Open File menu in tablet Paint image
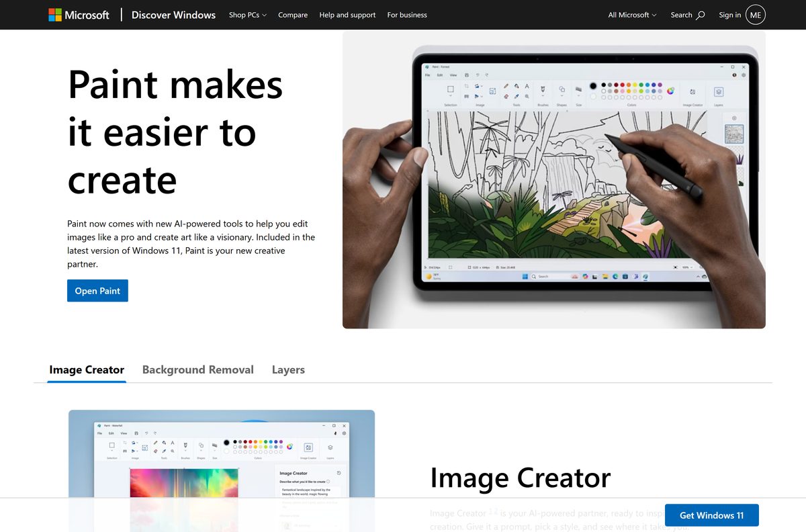Screen dimensions: 806x532 [x=427, y=75]
